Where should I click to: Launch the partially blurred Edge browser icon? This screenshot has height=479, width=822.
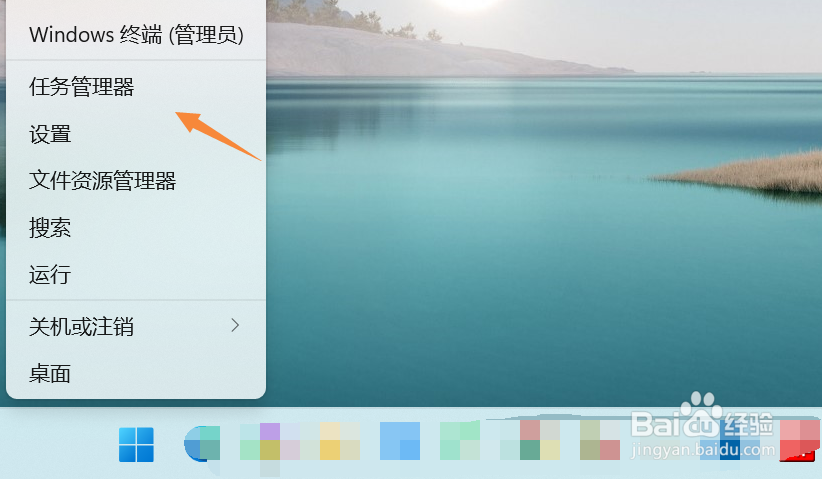pos(202,443)
